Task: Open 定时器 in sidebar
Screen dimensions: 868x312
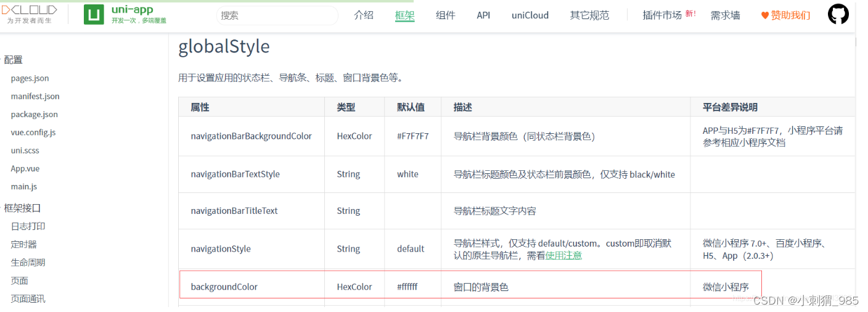Action: 23,244
